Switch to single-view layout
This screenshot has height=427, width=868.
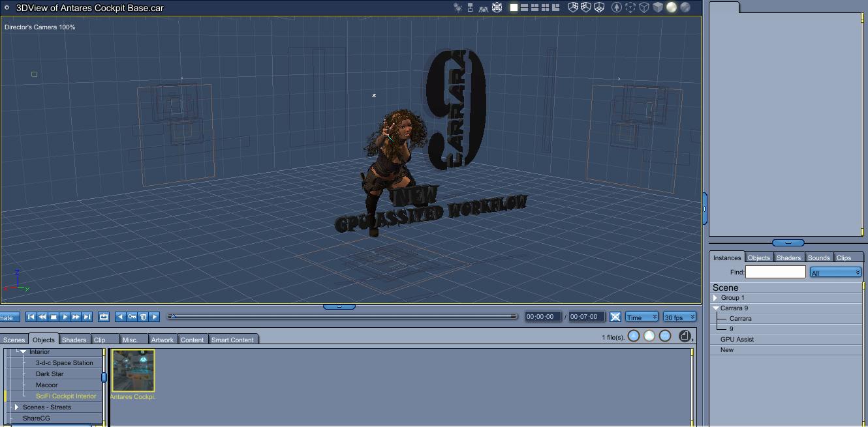pyautogui.click(x=514, y=8)
